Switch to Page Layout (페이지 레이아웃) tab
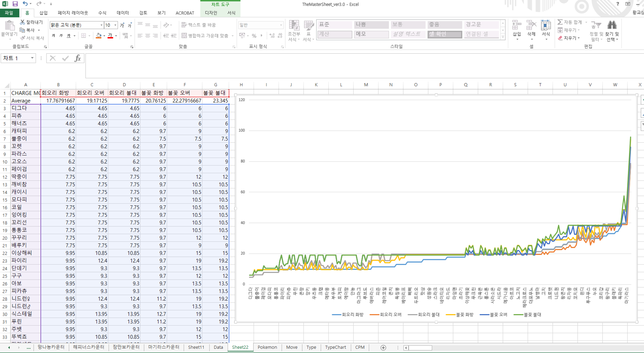Image resolution: width=644 pixels, height=353 pixels. coord(73,13)
